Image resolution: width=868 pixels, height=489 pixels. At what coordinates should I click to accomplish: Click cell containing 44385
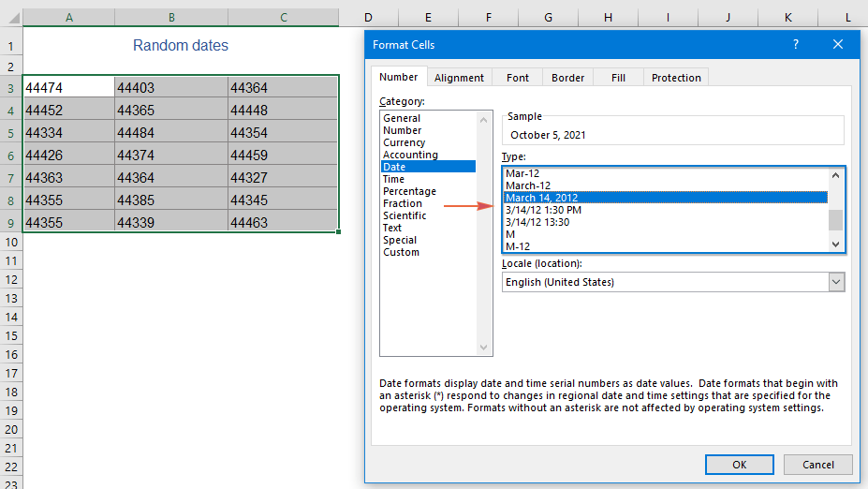pos(171,200)
